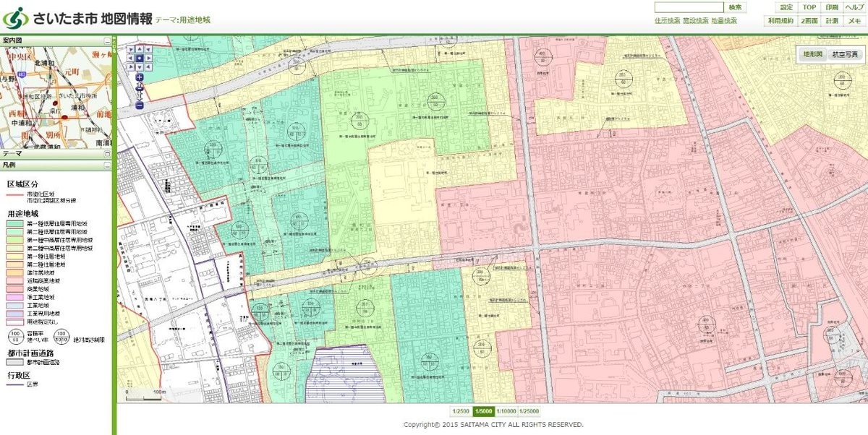Activate the 計測 measurement tool
Image resolution: width=868 pixels, height=435 pixels.
pos(832,21)
